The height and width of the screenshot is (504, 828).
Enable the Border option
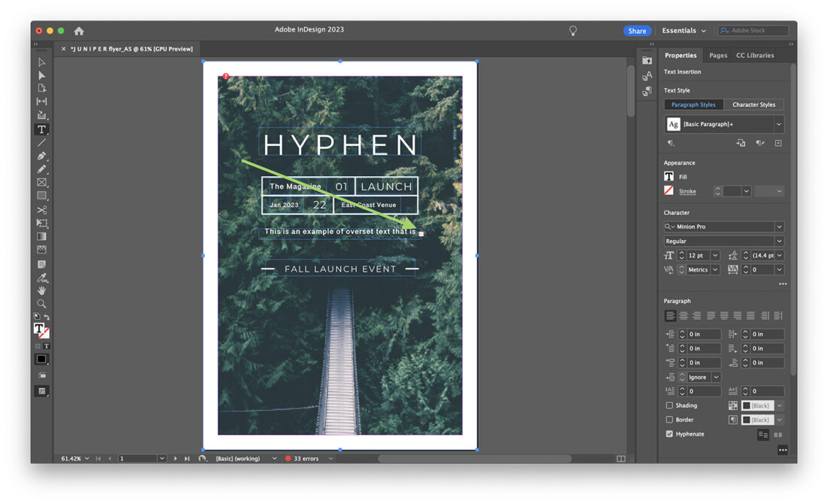tap(669, 420)
